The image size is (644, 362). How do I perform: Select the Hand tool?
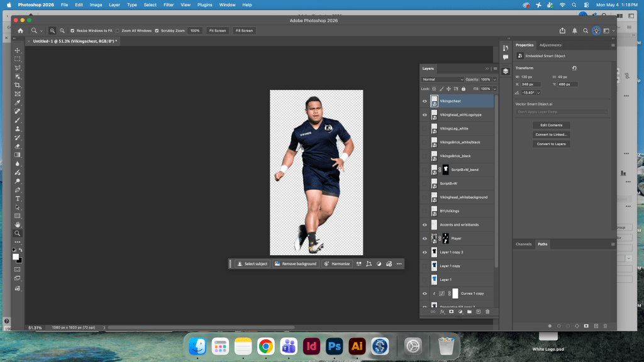coord(17,224)
